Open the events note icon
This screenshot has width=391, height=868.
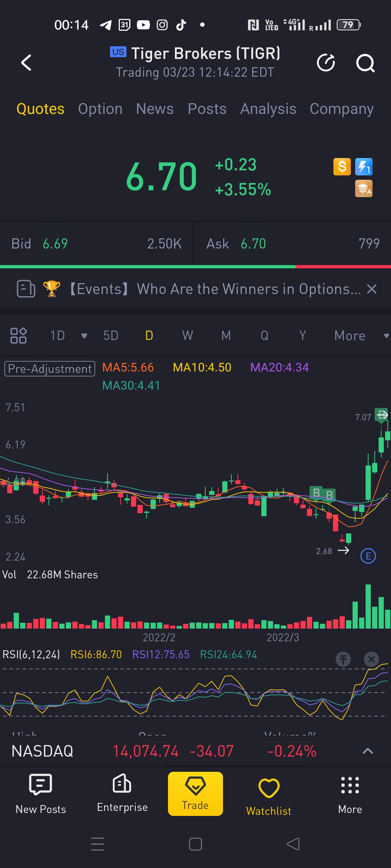coord(26,289)
